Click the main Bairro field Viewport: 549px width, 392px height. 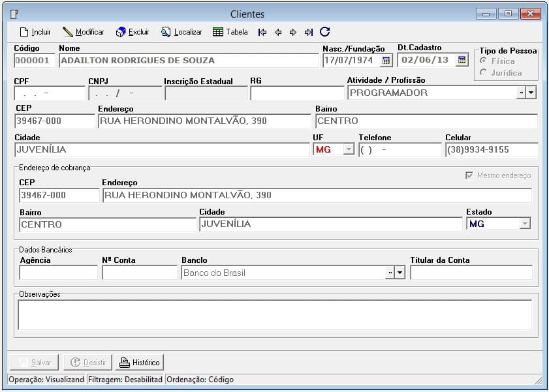click(426, 121)
